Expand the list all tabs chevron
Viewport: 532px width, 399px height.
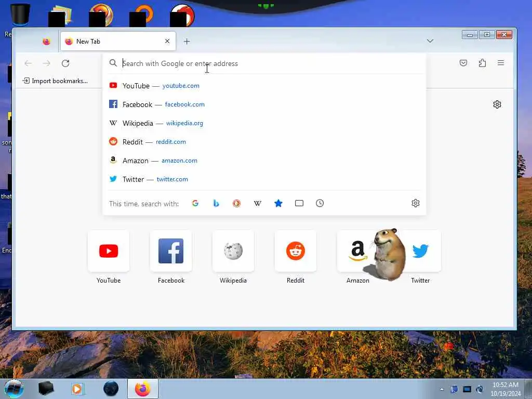point(430,41)
